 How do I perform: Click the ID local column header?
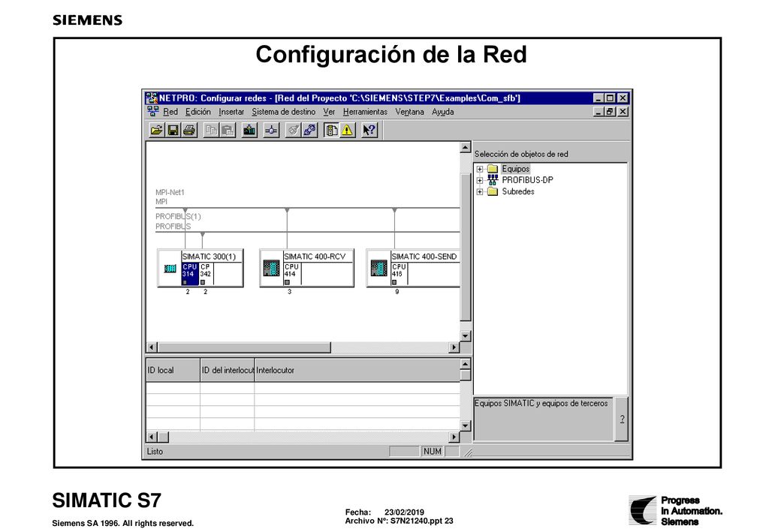coord(173,370)
